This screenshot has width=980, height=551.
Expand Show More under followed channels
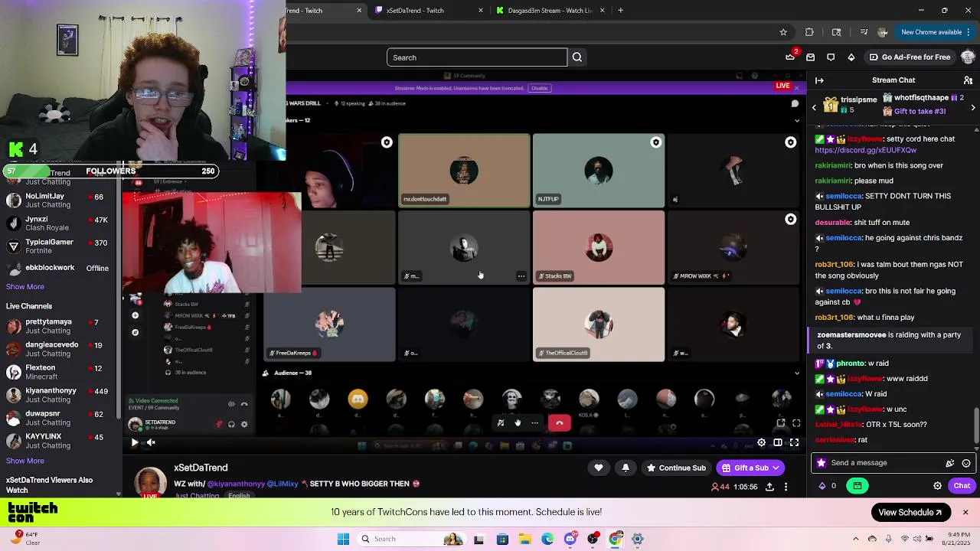[25, 287]
